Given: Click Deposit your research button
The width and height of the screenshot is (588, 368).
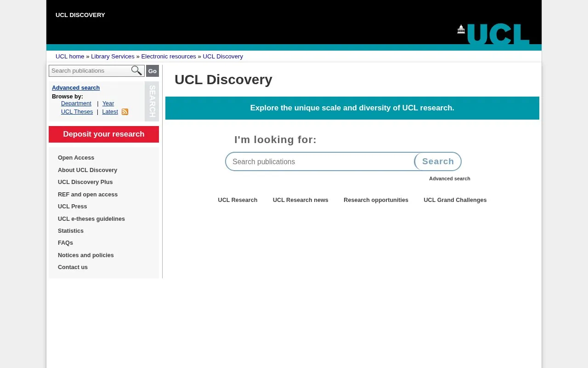Looking at the screenshot, I should click(104, 134).
